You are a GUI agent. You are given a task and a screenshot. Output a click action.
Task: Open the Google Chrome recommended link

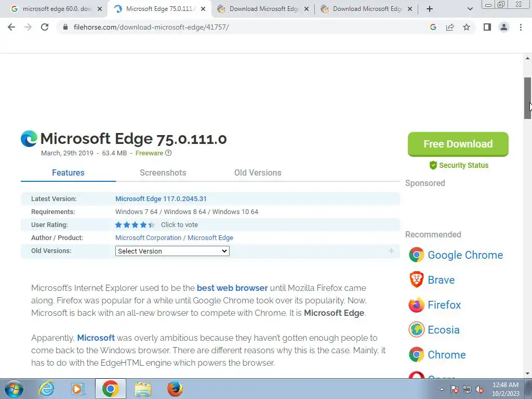pos(465,255)
